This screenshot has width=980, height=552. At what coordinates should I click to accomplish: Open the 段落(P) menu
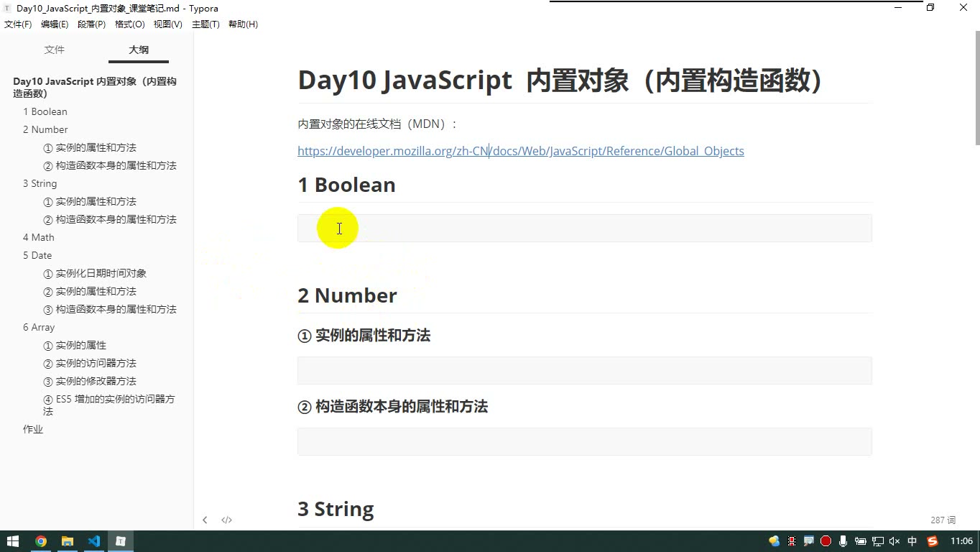(91, 24)
